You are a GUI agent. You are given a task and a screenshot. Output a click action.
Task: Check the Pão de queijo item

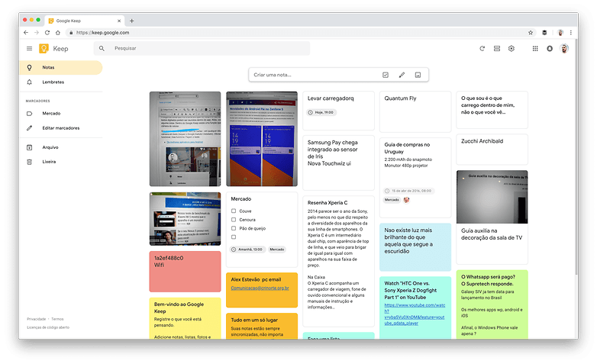pyautogui.click(x=234, y=228)
